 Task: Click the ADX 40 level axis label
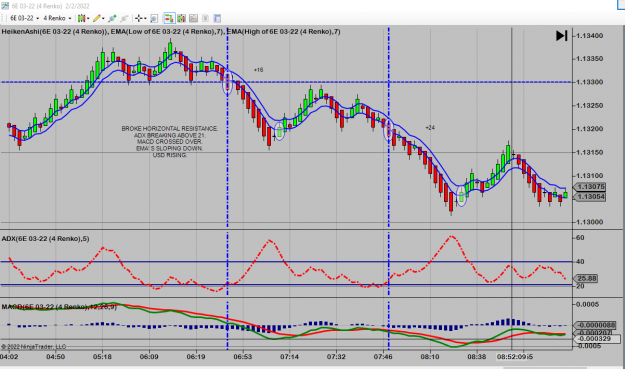pyautogui.click(x=580, y=262)
